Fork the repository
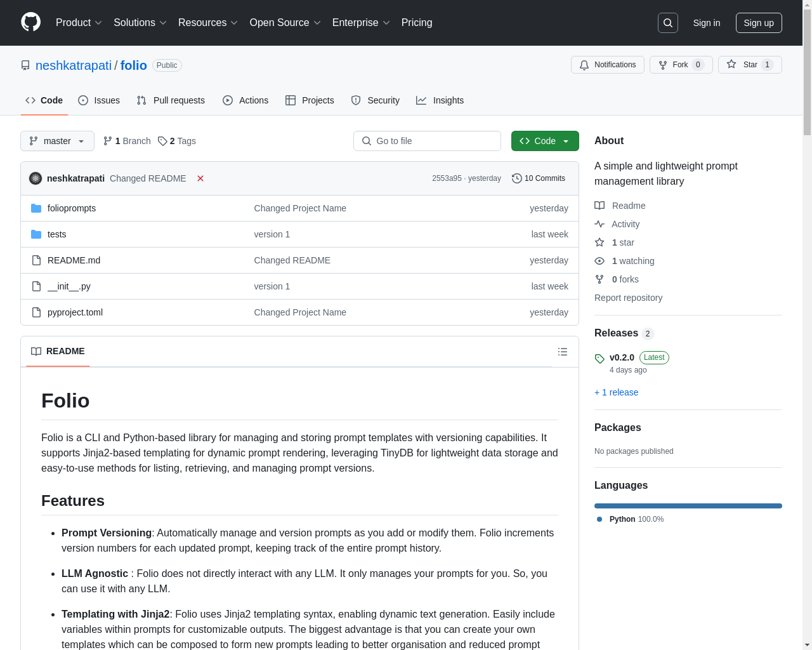Image resolution: width=812 pixels, height=650 pixels. [x=681, y=65]
